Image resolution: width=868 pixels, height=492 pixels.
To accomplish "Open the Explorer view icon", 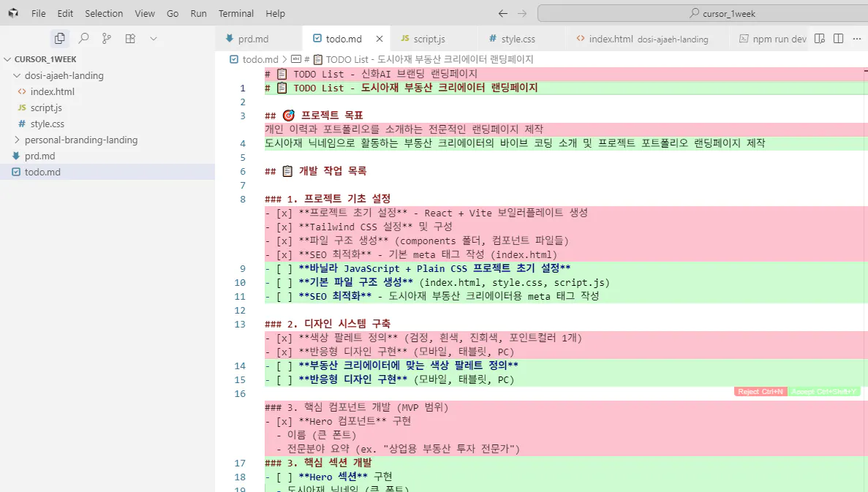I will tap(59, 38).
